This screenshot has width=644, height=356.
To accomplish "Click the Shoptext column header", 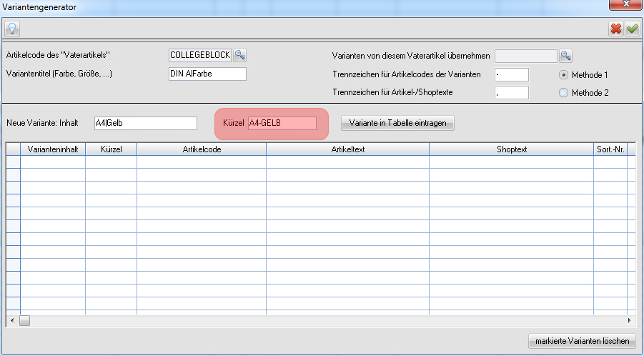I will [512, 149].
